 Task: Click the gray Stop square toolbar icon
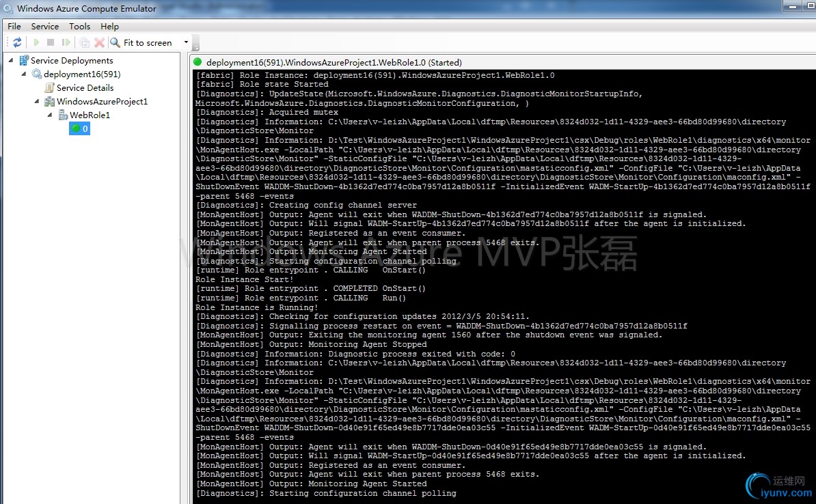[51, 42]
